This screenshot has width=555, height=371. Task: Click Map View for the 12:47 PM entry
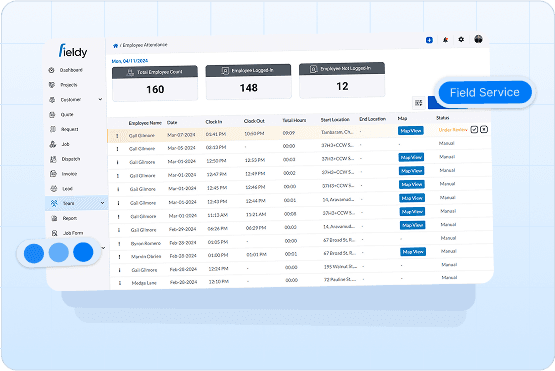412,171
